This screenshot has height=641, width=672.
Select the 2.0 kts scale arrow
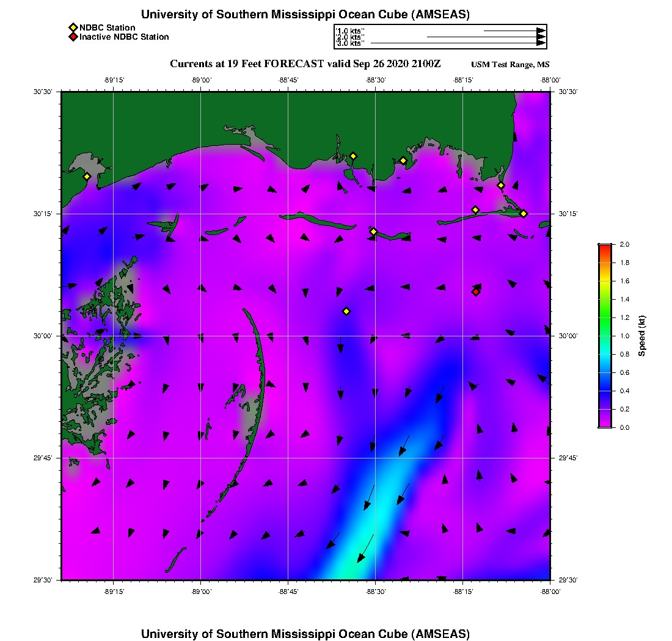coord(486,37)
